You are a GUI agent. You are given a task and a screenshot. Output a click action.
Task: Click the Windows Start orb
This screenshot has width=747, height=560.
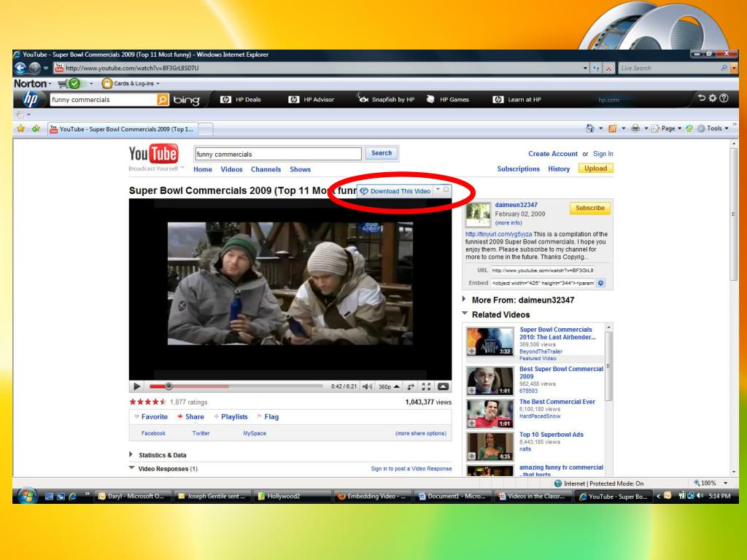(x=27, y=496)
